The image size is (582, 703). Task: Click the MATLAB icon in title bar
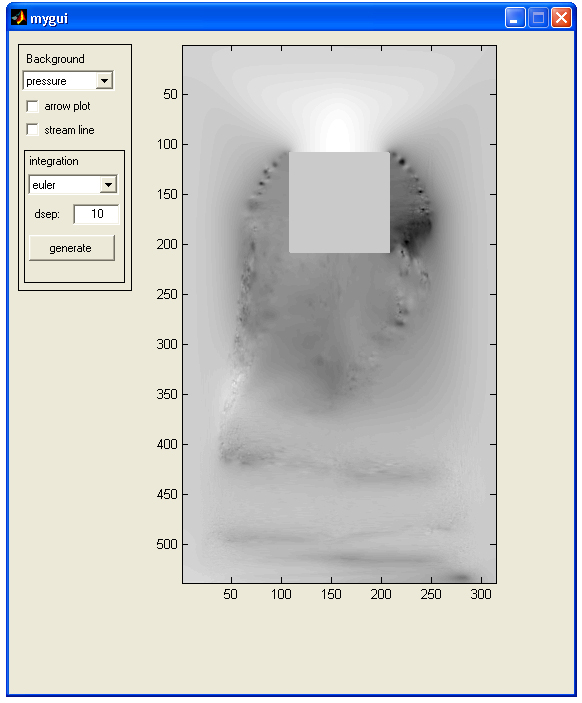click(x=18, y=18)
